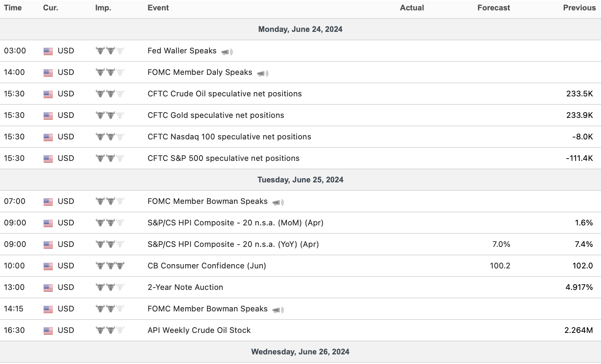Click the Event column header
The width and height of the screenshot is (601, 364).
(158, 8)
